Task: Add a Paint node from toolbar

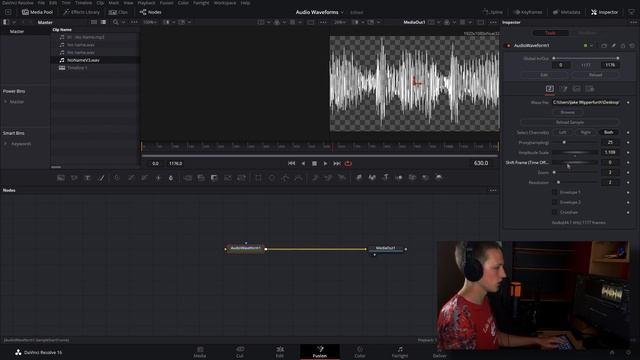Action: point(101,178)
